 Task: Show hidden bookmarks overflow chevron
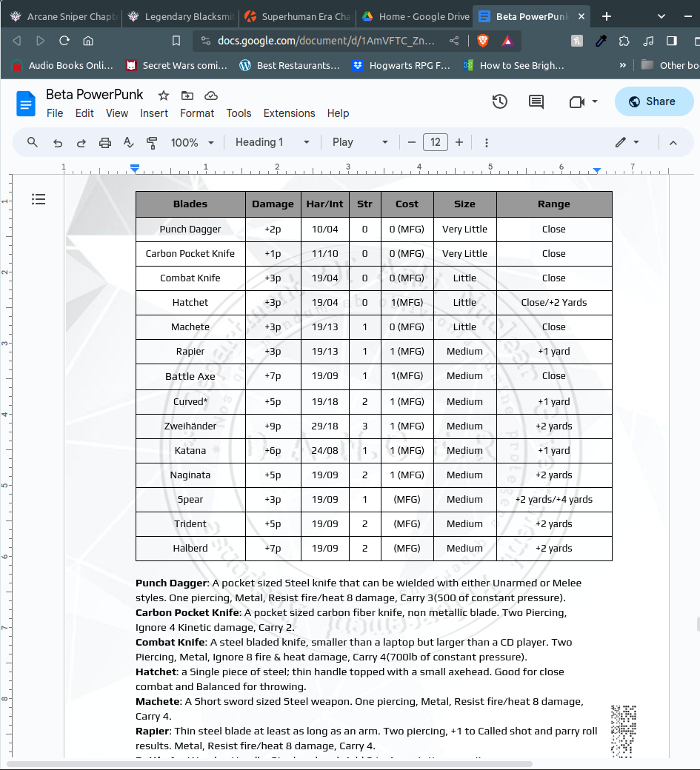coord(623,65)
